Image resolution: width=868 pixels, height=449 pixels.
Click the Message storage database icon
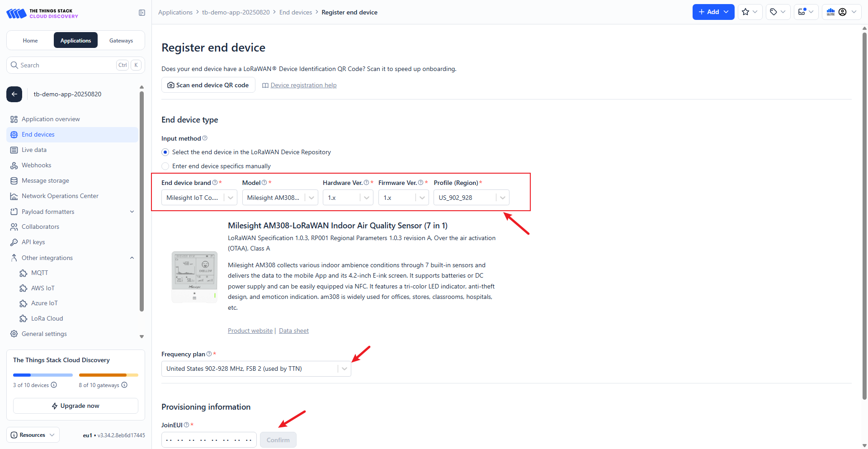(14, 181)
